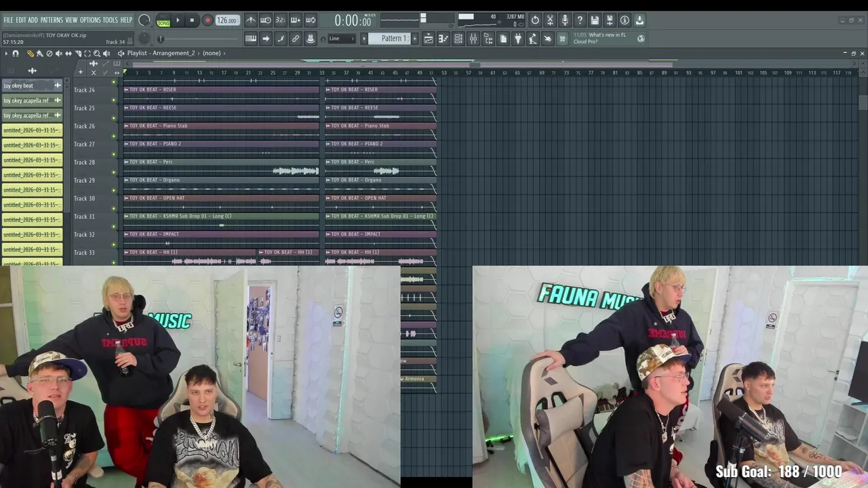
Task: Click the plus button beside Pattern 1
Action: (x=414, y=39)
